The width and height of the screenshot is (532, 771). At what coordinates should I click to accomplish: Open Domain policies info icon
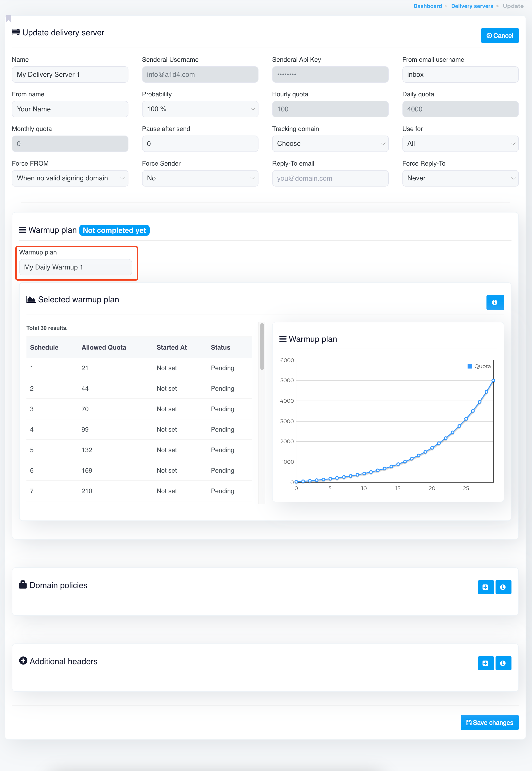(x=503, y=587)
